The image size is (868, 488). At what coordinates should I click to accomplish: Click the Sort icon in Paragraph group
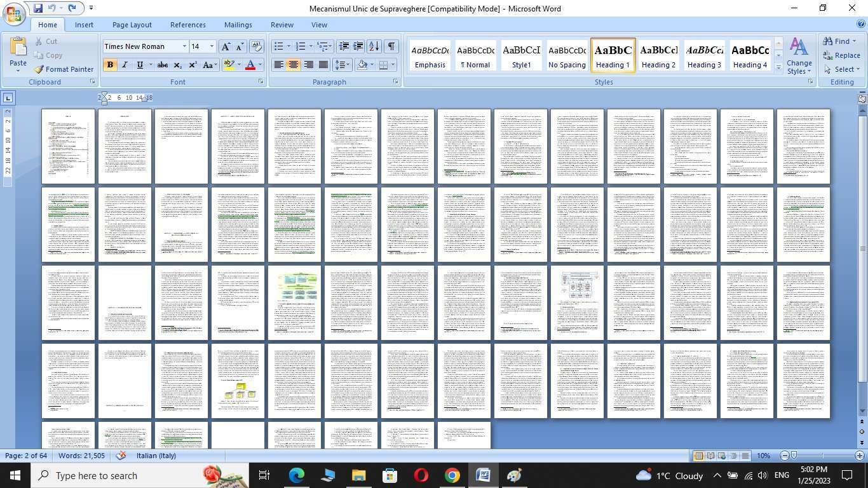click(x=374, y=46)
